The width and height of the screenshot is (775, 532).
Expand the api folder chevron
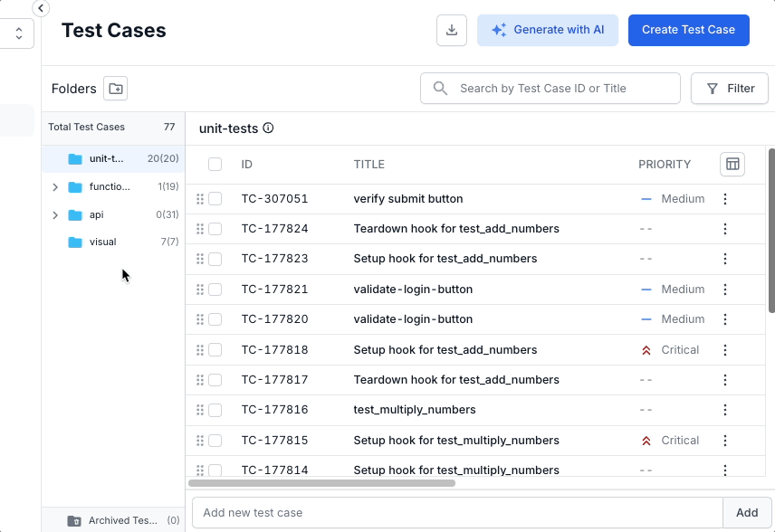pyautogui.click(x=55, y=215)
